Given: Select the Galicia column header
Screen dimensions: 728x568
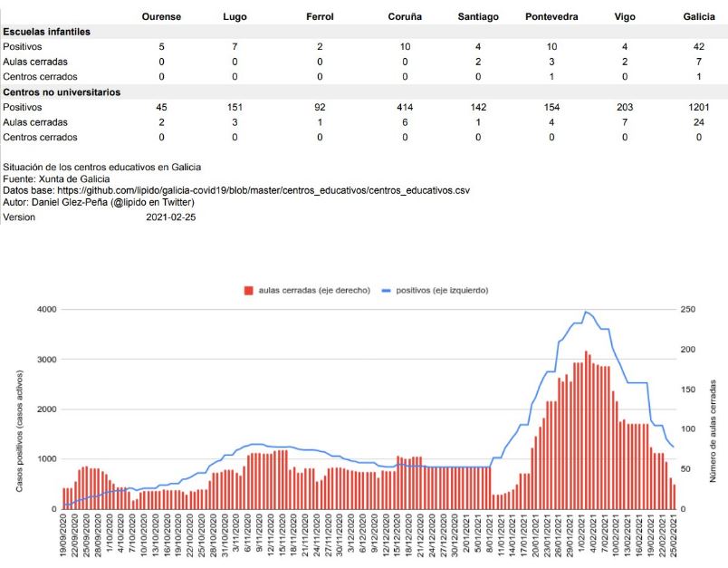Looking at the screenshot, I should point(698,16).
